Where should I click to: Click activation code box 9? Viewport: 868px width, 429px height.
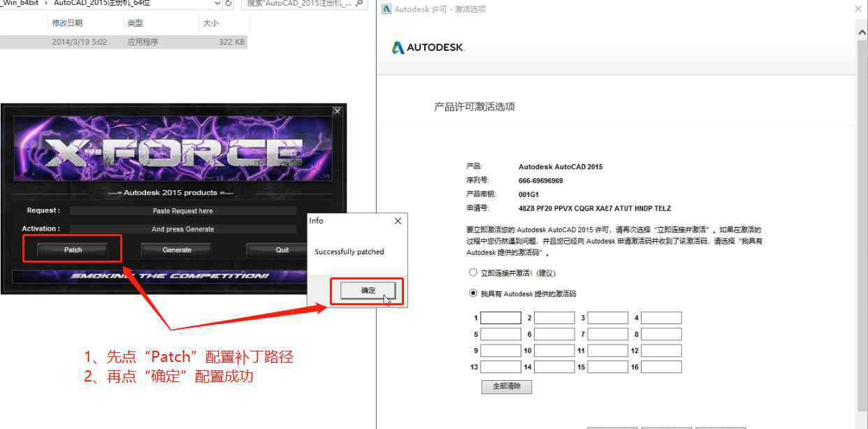[x=501, y=351]
